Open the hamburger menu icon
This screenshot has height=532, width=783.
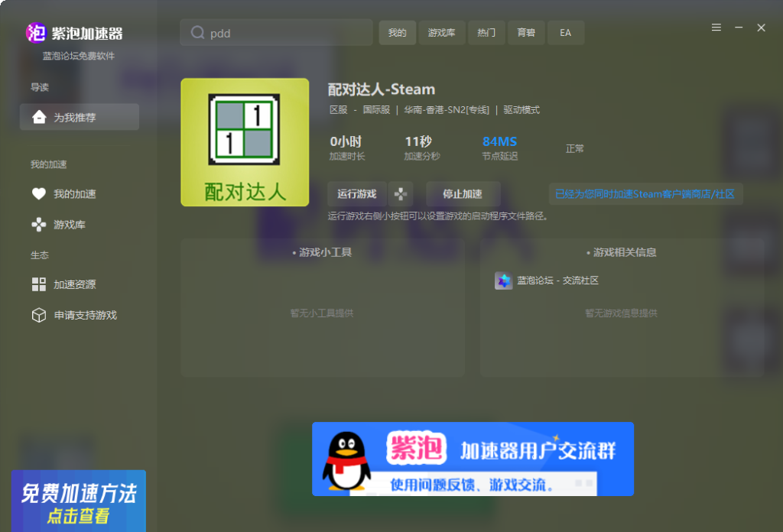click(x=716, y=28)
